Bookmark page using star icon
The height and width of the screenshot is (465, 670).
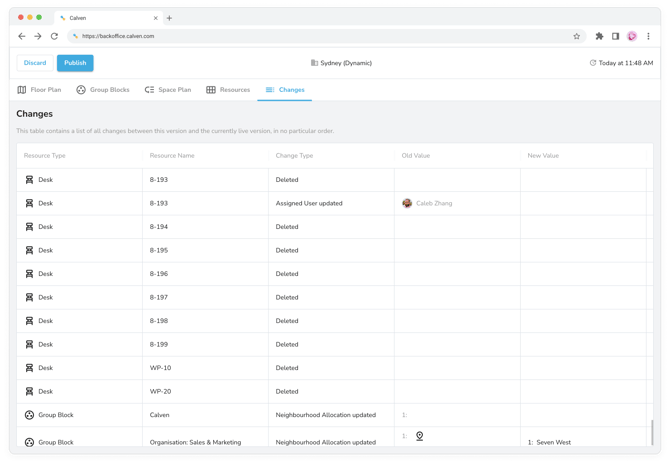point(576,36)
